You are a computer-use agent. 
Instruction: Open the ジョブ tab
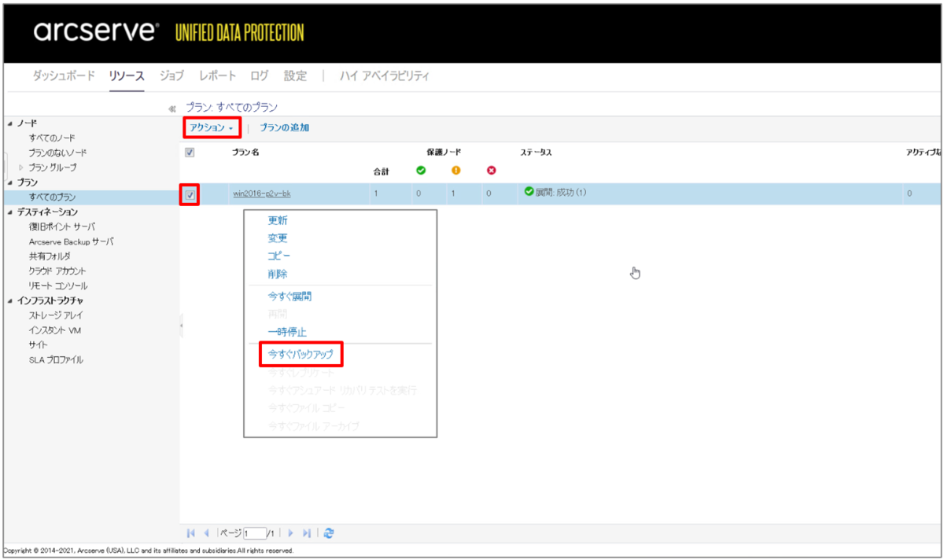[171, 76]
